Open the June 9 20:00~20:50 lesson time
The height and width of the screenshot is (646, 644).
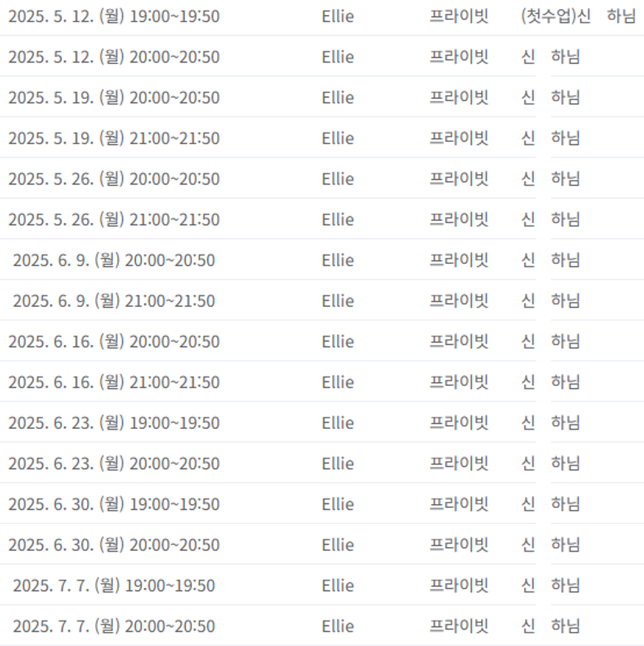(114, 260)
